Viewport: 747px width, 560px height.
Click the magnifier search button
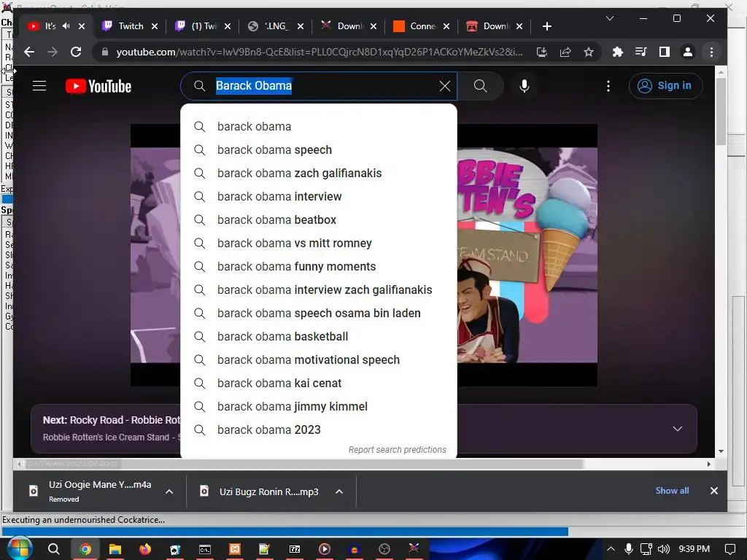point(480,86)
